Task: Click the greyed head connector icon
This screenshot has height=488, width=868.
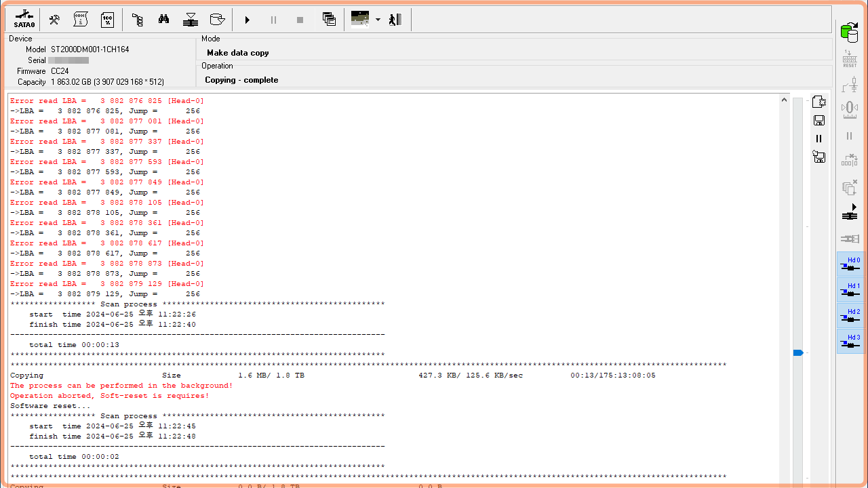Action: point(850,239)
